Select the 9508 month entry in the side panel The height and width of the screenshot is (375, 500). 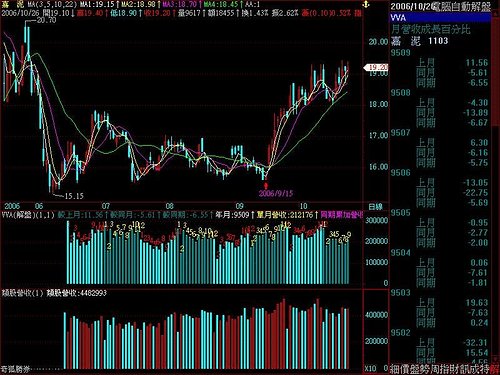tap(400, 92)
